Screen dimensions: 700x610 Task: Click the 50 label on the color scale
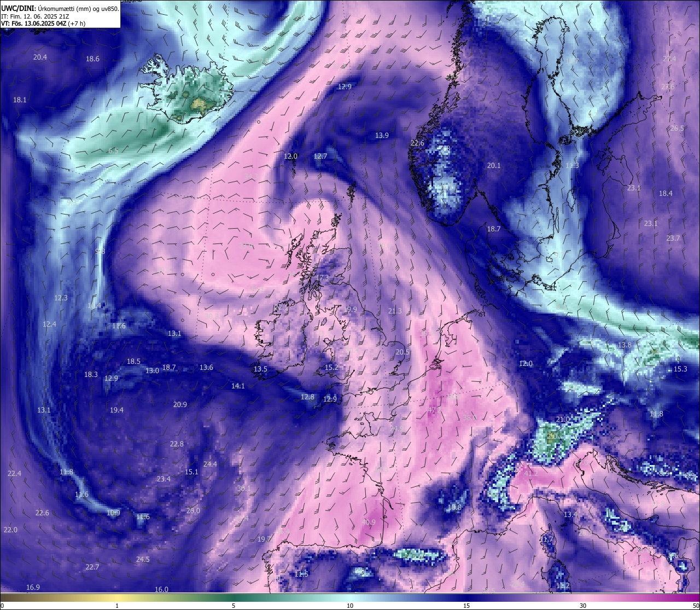696,606
